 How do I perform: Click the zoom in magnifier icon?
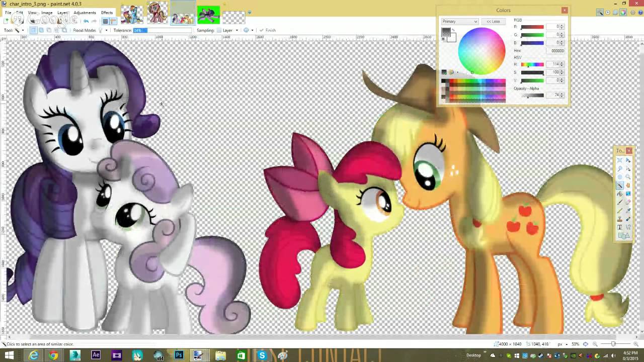635,344
